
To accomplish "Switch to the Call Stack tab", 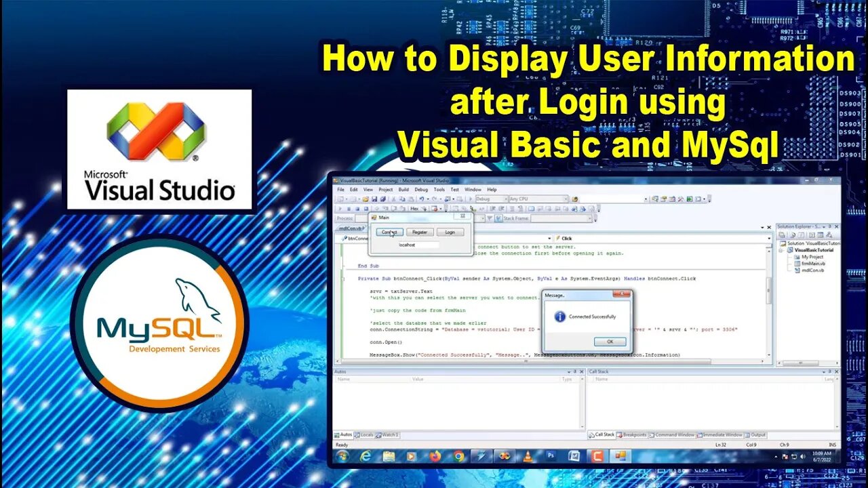I will (x=601, y=434).
